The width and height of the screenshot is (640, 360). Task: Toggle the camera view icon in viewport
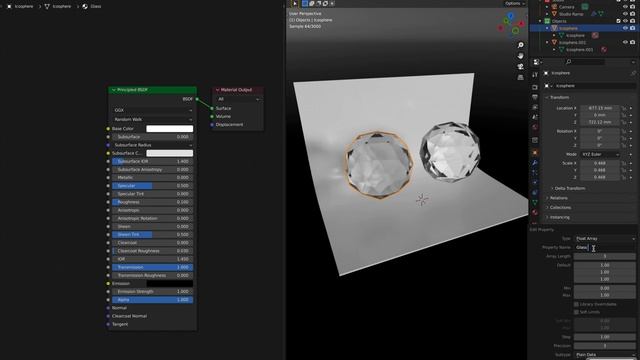pos(520,67)
